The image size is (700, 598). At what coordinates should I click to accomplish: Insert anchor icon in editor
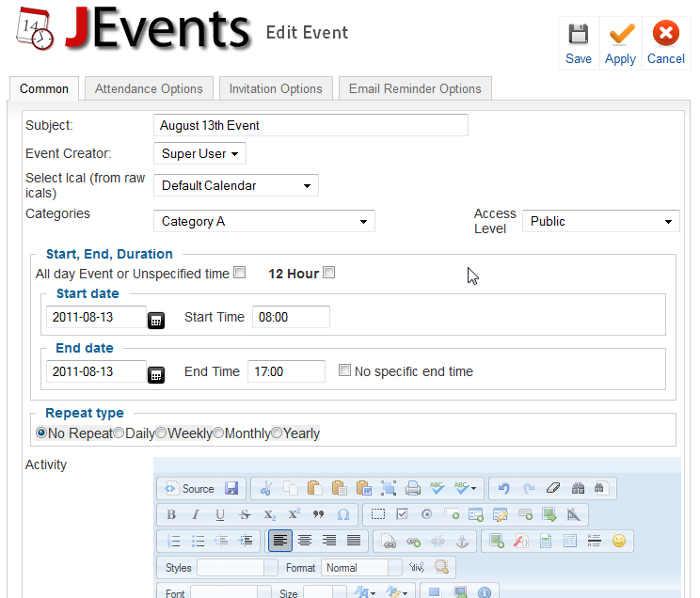click(x=462, y=541)
